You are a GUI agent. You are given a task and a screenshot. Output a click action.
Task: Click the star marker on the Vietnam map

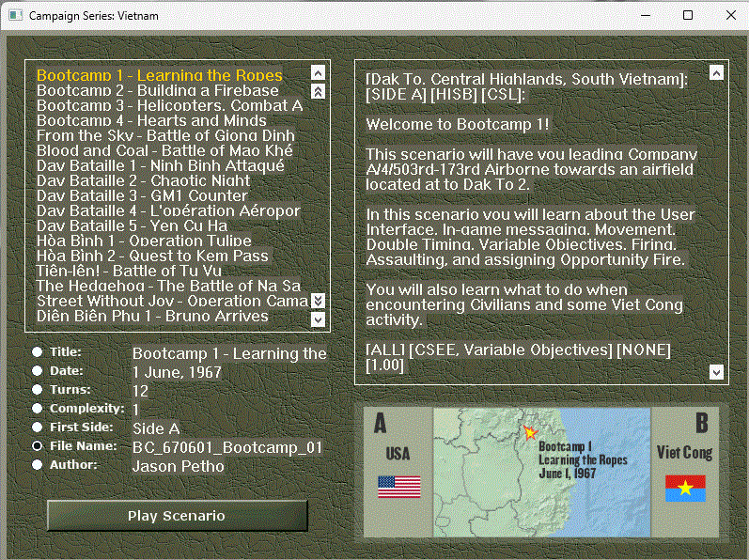point(530,432)
